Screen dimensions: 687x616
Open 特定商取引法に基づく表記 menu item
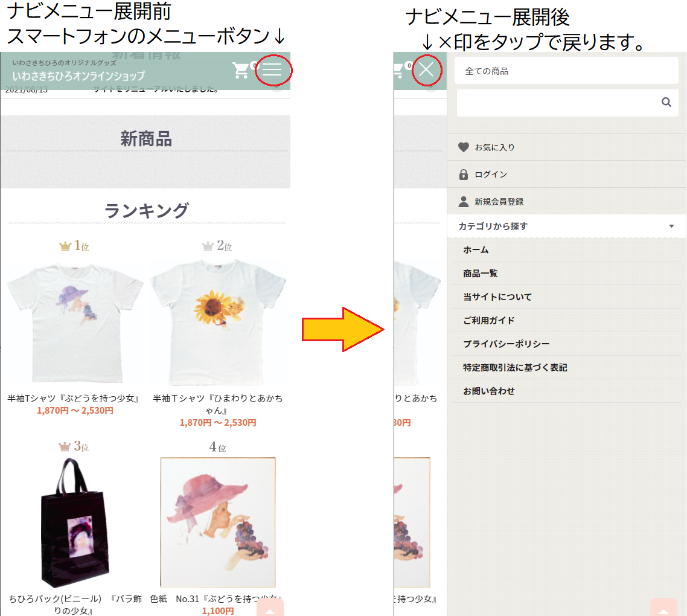(515, 367)
